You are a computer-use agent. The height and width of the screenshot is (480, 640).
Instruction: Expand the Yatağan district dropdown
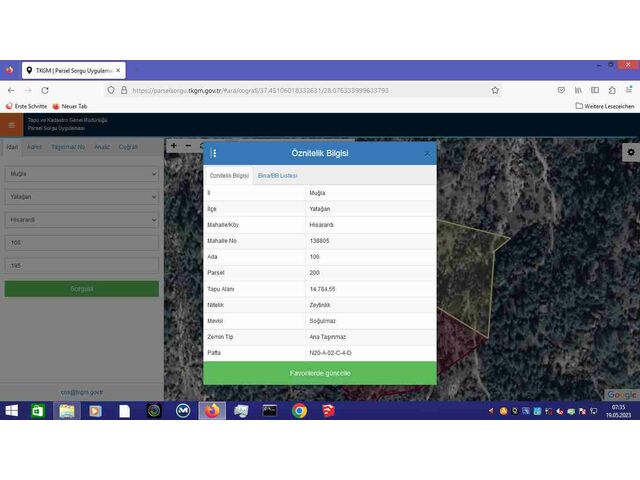pos(81,197)
